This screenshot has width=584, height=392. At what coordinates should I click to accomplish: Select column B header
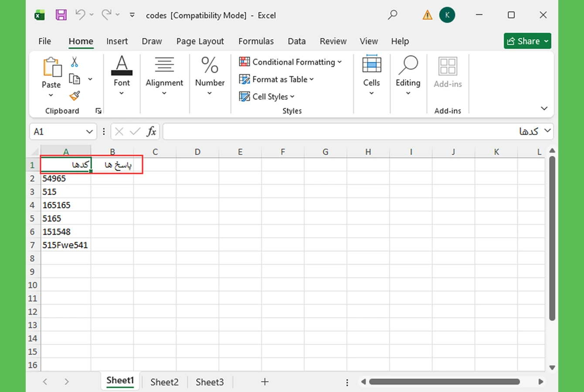112,152
